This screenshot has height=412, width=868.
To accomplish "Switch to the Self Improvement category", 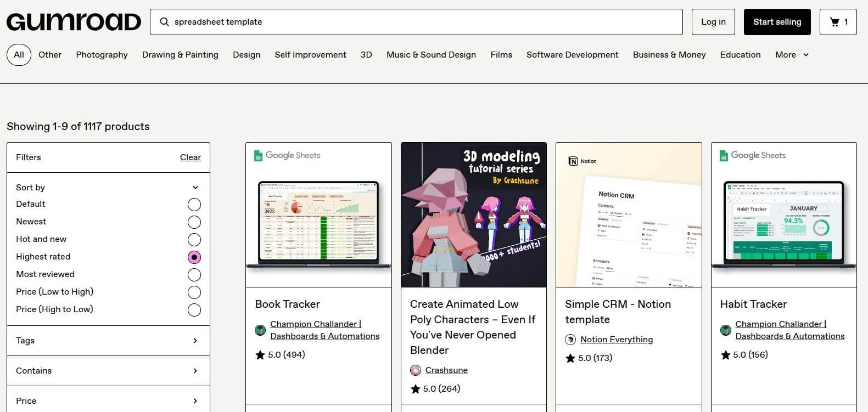I will point(310,55).
